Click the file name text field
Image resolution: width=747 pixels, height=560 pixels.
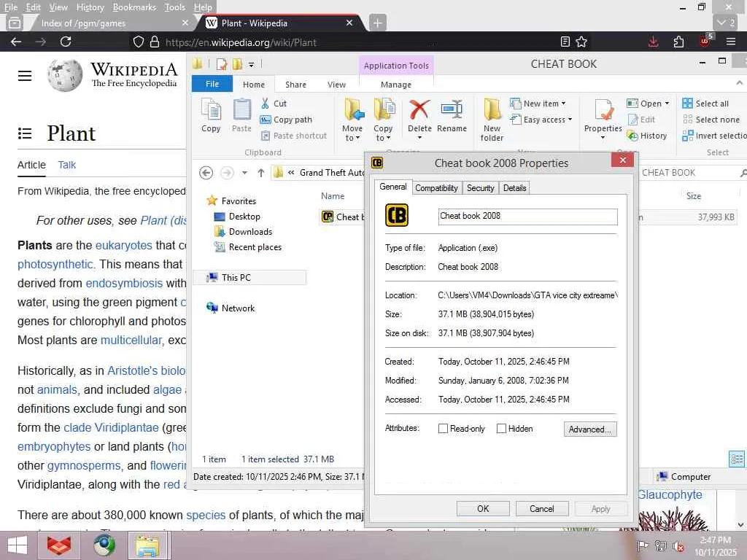(x=528, y=217)
